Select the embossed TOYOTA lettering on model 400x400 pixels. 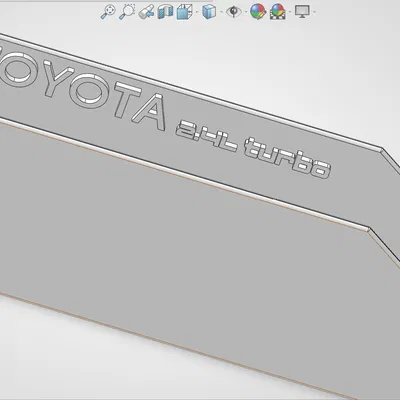83,89
